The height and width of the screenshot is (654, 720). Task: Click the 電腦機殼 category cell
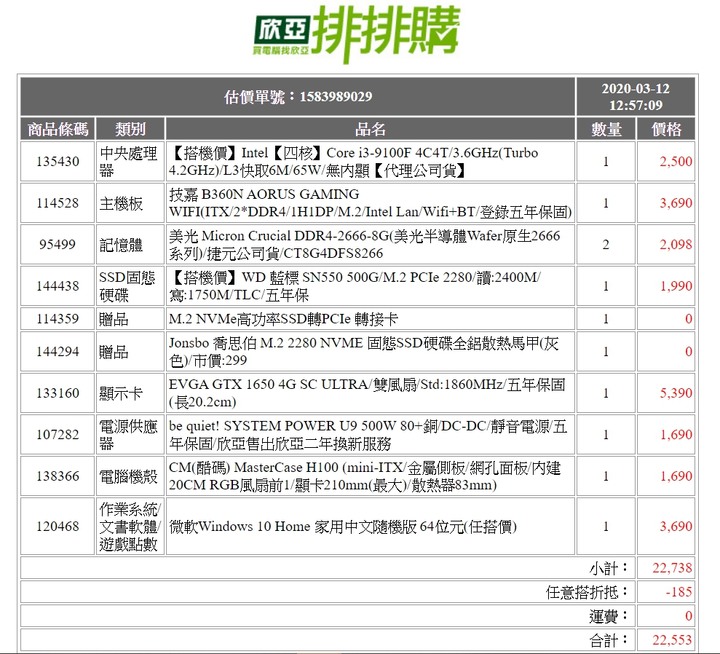[x=130, y=476]
